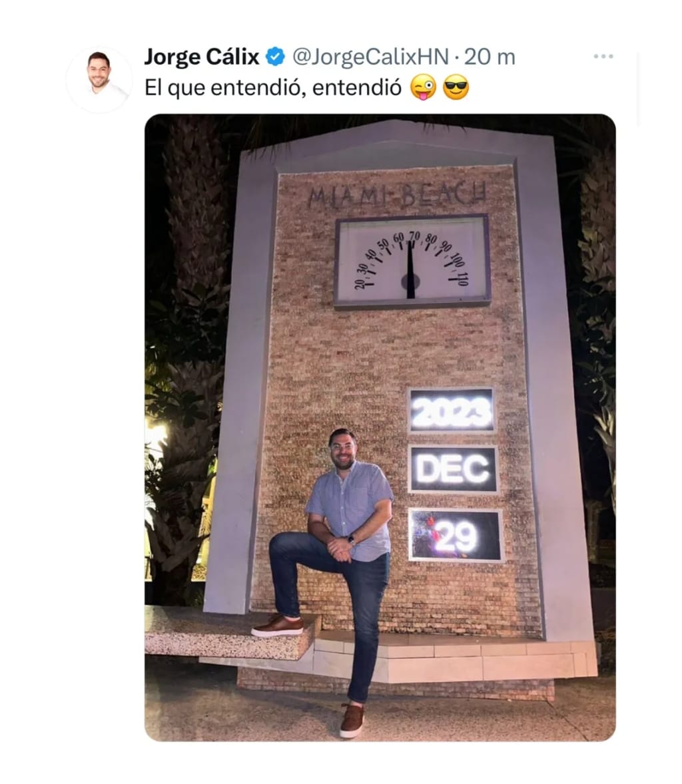The height and width of the screenshot is (784, 682).
Task: Click the illuminated 29 day sign
Action: tap(456, 535)
